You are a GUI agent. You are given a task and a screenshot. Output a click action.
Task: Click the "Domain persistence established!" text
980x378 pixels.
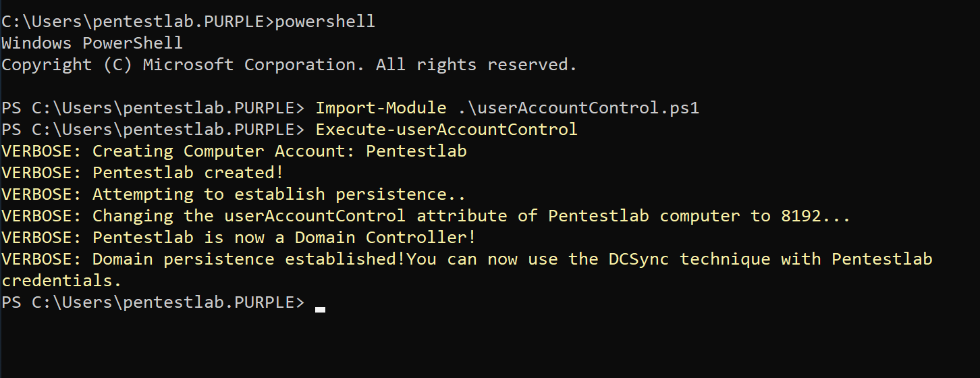click(249, 259)
